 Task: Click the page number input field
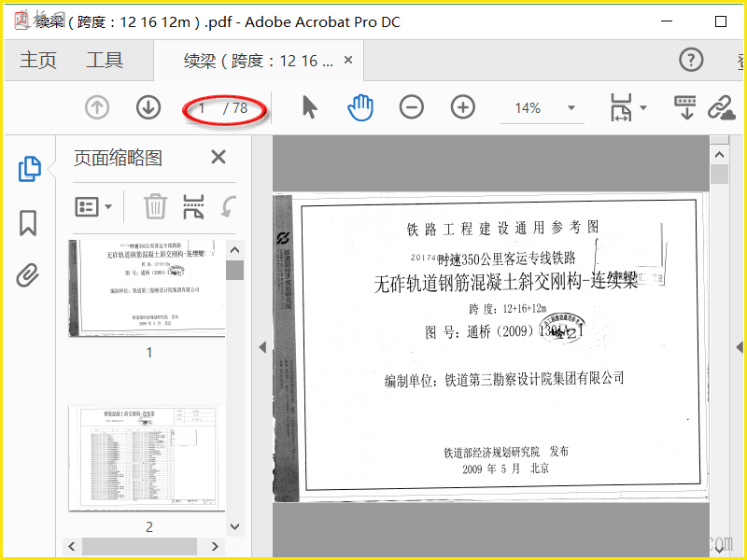coord(202,108)
